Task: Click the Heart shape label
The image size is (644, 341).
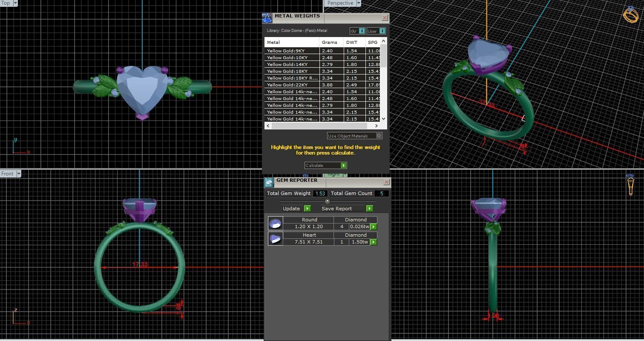Action: click(x=309, y=235)
